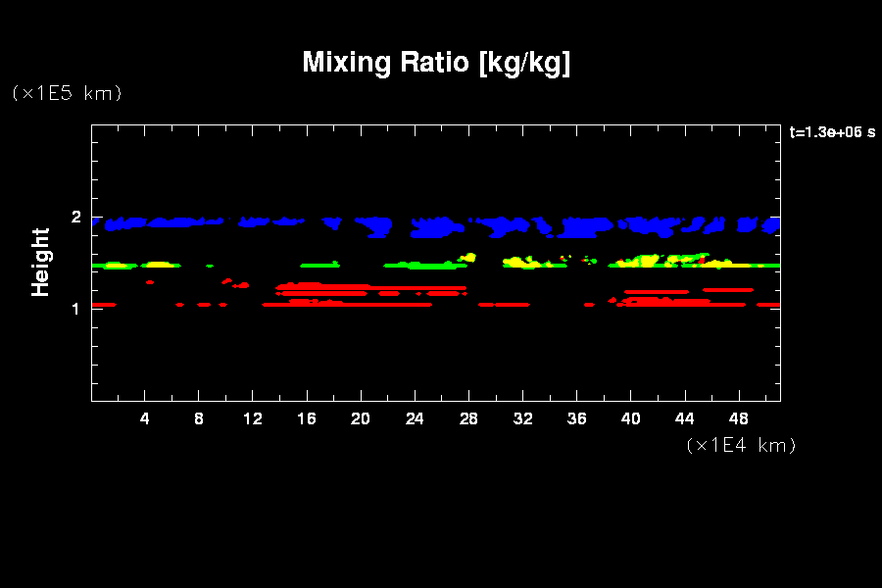882x588 pixels.
Task: Click x-axis tick label 44
Action: click(684, 418)
